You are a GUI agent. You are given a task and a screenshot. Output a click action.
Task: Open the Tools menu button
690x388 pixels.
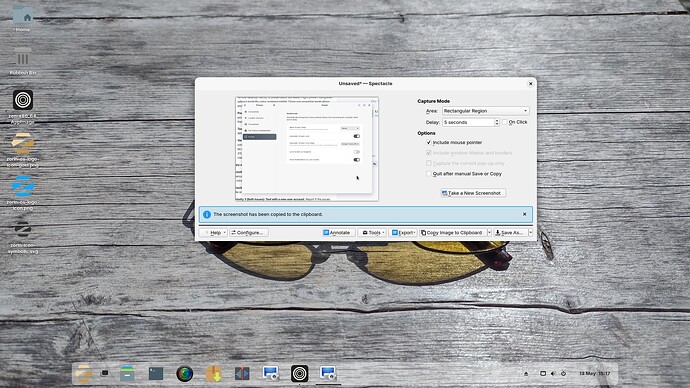pos(372,233)
